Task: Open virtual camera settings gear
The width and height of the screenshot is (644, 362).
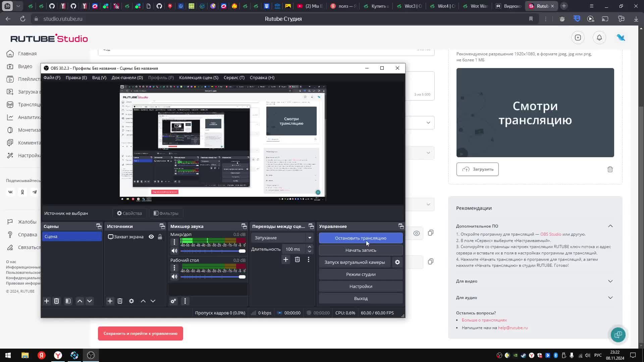Action: pos(397,262)
